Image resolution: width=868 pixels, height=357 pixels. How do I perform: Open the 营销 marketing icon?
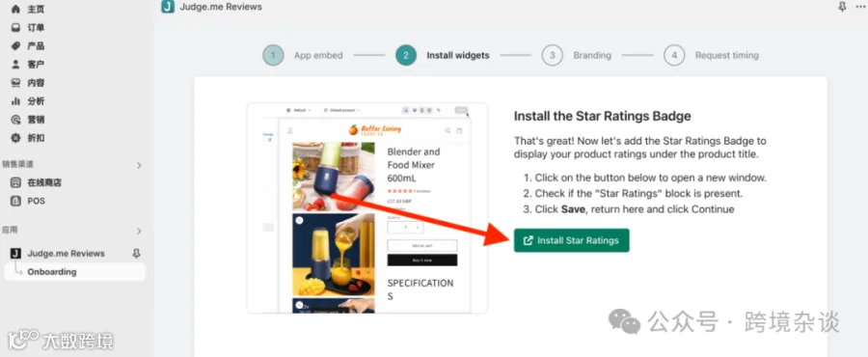(x=16, y=120)
